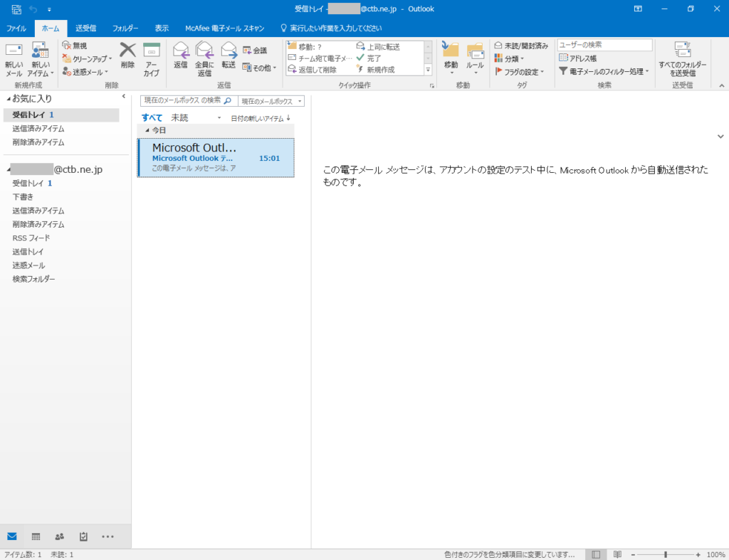
Task: Open the RSS フィード folder
Action: (x=31, y=238)
